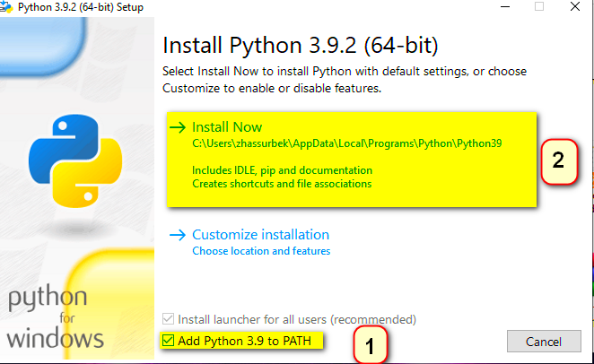Click 'Creates shortcuts and file associations' text

pos(282,184)
